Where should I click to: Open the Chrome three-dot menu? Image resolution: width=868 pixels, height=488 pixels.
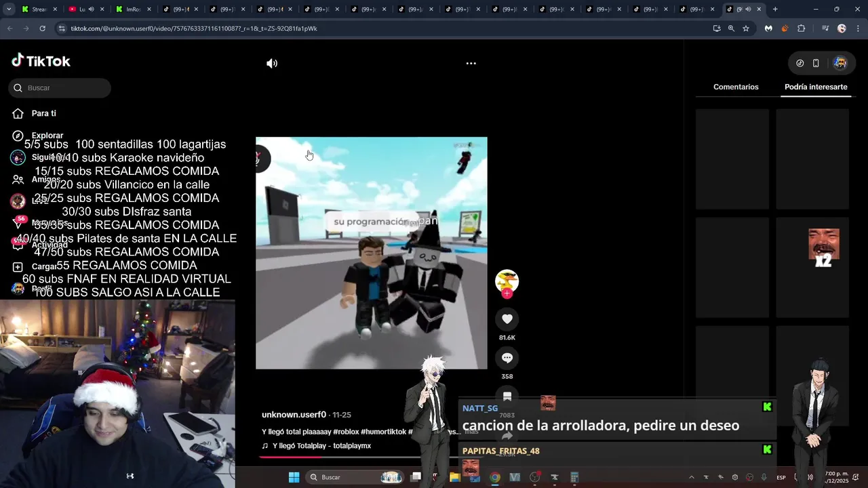coord(858,28)
